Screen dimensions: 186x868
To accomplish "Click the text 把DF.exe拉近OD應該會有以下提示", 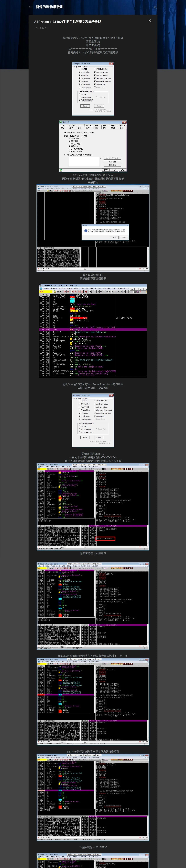I will (x=93, y=175).
